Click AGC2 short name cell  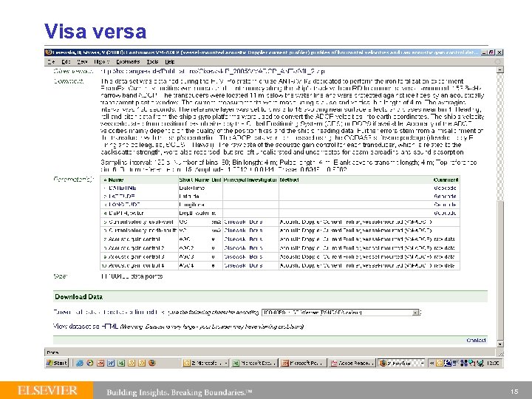(x=187, y=248)
